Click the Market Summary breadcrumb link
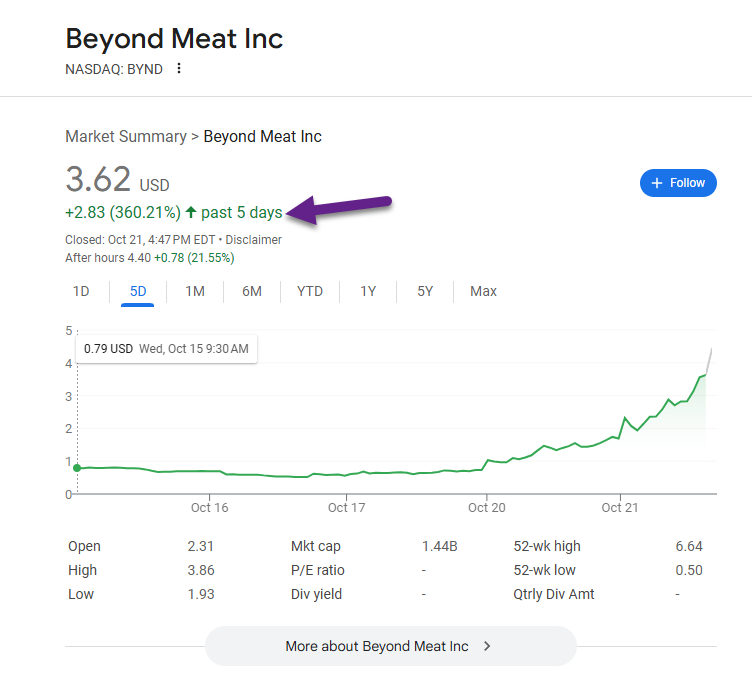The image size is (752, 676). [x=126, y=136]
